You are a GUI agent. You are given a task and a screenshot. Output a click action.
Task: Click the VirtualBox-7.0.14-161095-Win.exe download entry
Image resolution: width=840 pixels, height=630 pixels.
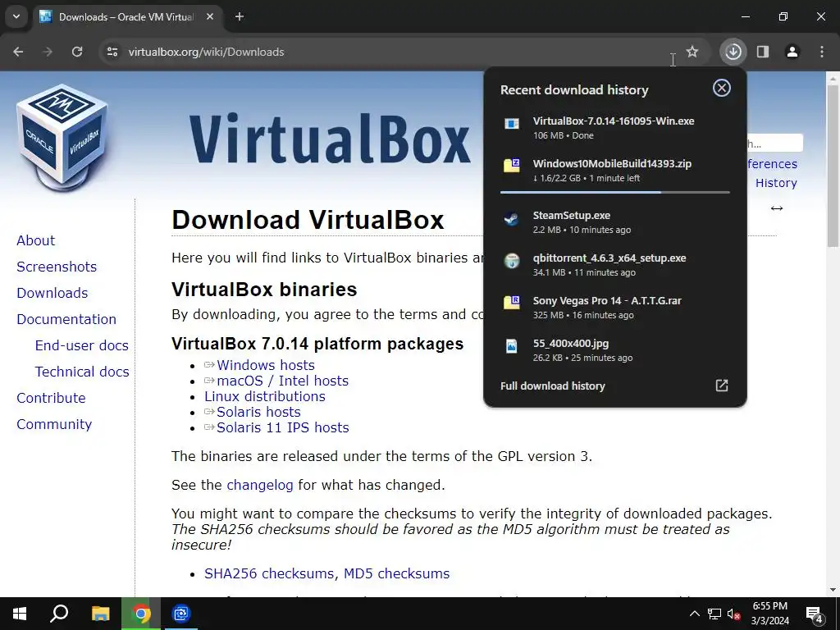(615, 127)
